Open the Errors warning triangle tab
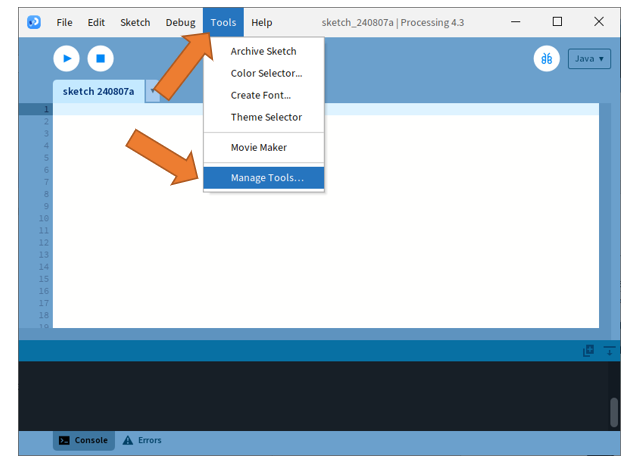The image size is (643, 466). tap(142, 440)
